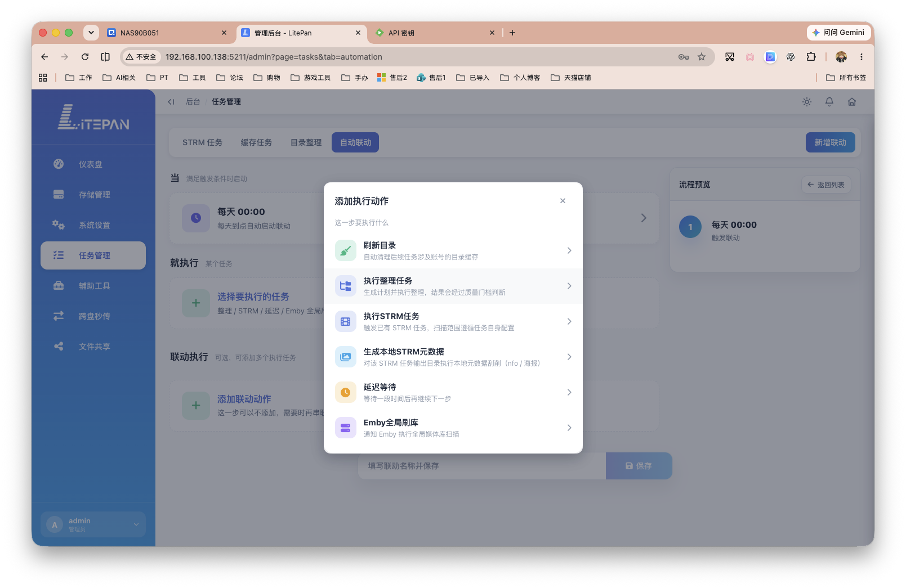The width and height of the screenshot is (906, 588).
Task: Click the 售后2 bookmark
Action: pyautogui.click(x=392, y=78)
